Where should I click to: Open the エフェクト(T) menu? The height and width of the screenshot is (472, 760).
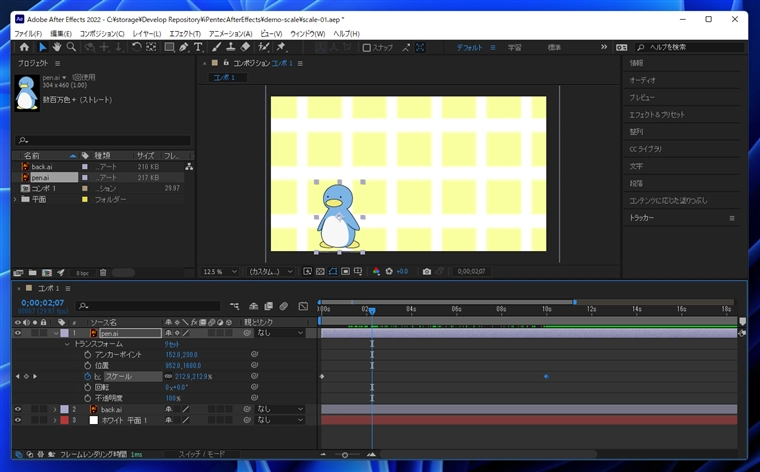[x=184, y=34]
